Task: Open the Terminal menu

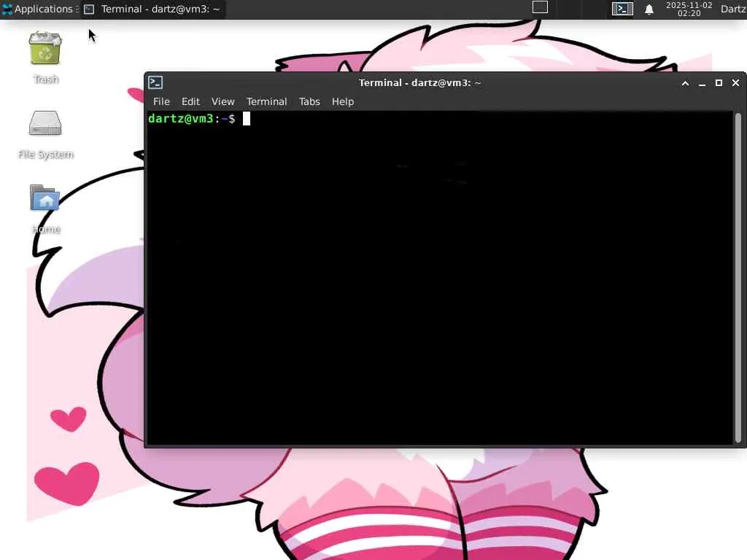Action: pyautogui.click(x=266, y=101)
